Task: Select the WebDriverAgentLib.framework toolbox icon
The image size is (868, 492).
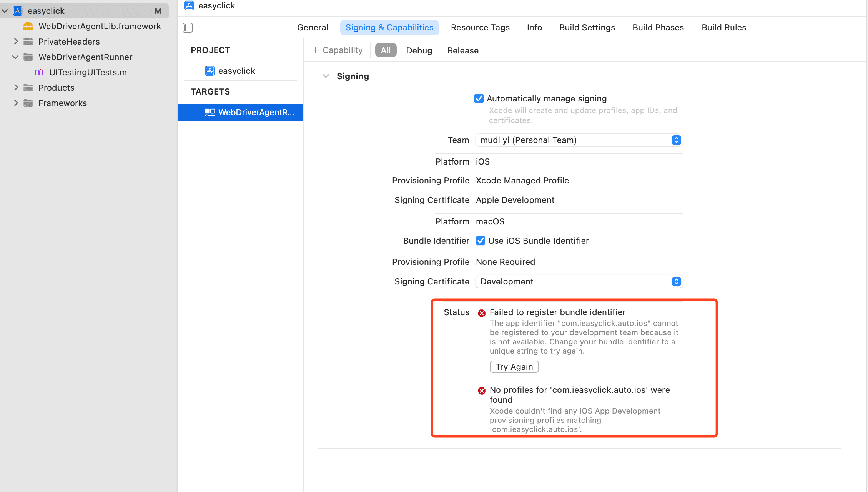Action: click(x=28, y=26)
